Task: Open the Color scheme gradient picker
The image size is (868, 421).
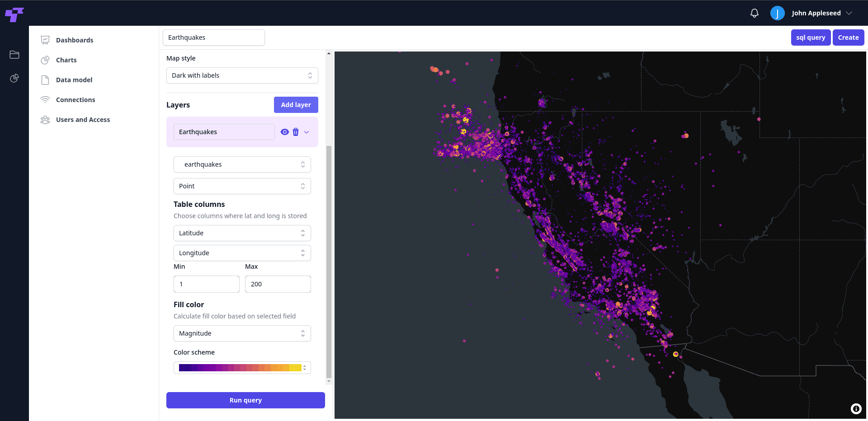Action: [x=242, y=368]
